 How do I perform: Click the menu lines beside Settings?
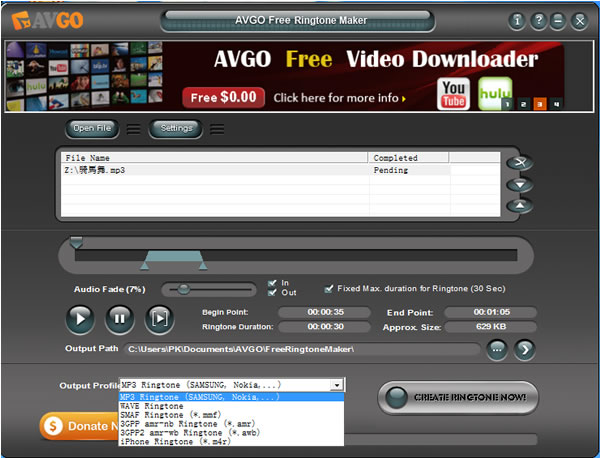[x=217, y=129]
